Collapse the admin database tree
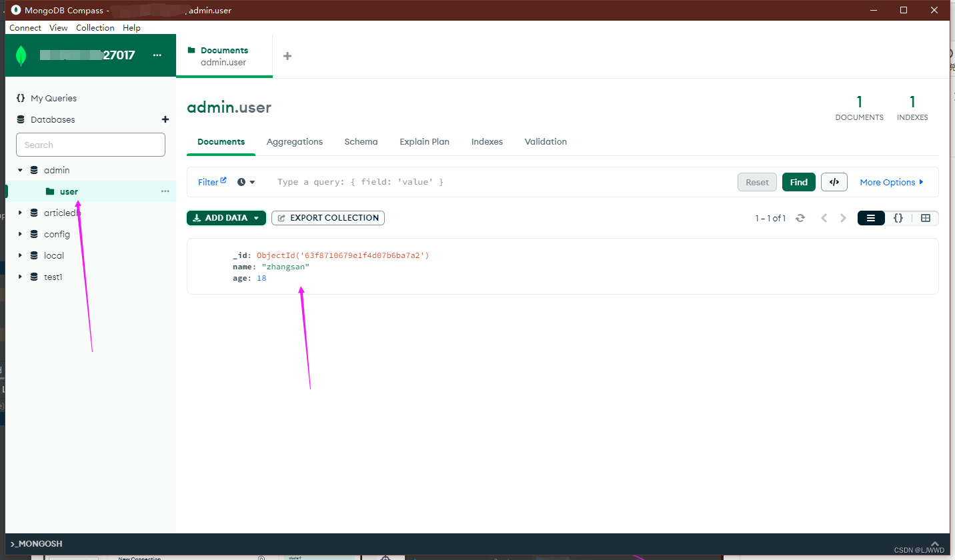 click(20, 170)
